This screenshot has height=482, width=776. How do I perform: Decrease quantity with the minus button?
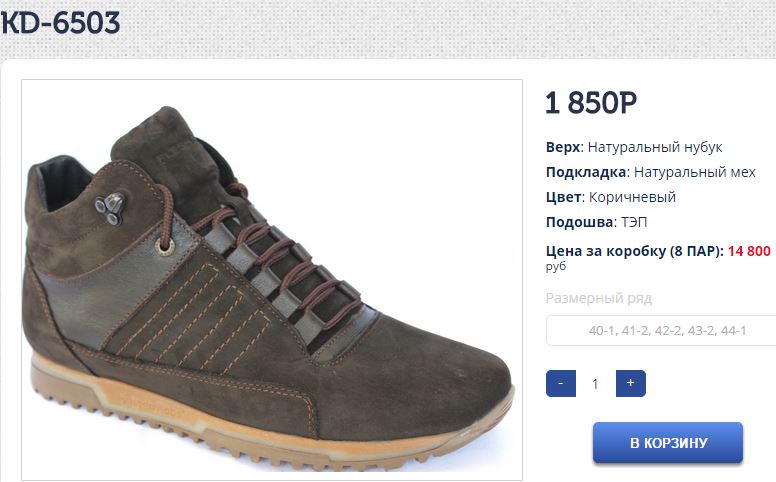pyautogui.click(x=561, y=383)
